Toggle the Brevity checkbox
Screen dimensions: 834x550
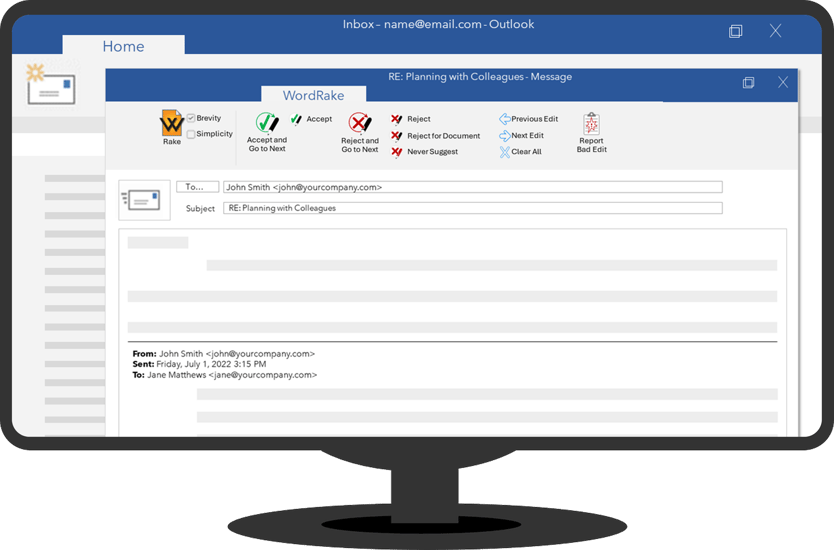tap(191, 118)
